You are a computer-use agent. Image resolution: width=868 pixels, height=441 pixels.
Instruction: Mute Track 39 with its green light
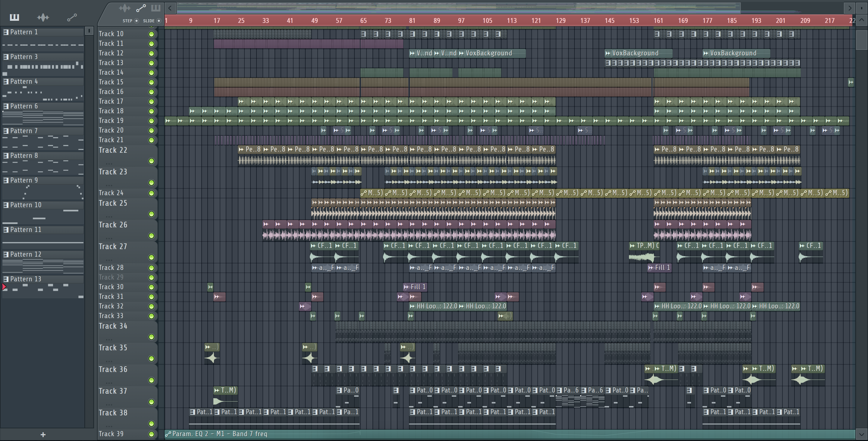[151, 434]
